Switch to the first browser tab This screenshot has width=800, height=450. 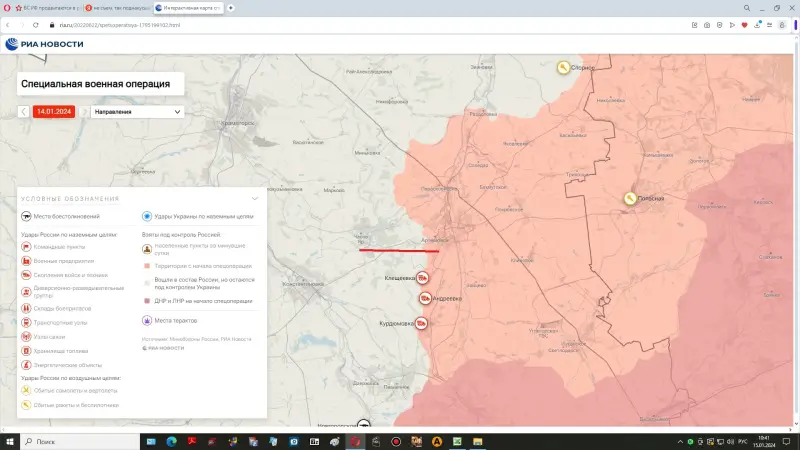(x=45, y=7)
